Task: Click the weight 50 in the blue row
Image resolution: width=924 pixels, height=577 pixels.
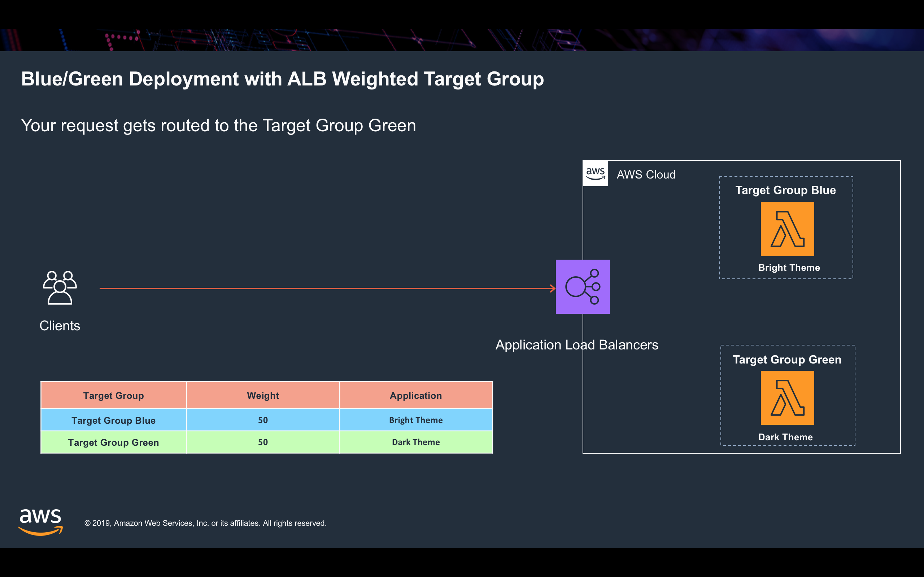Action: click(263, 420)
